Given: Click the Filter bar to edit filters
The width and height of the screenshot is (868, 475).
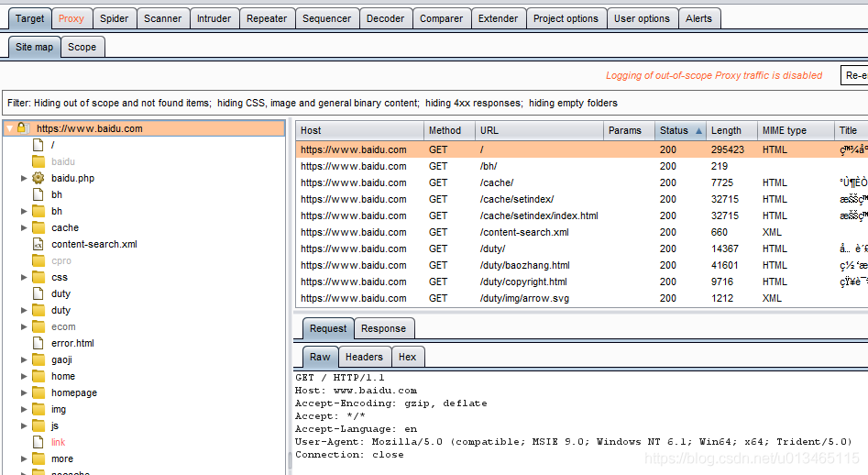Looking at the screenshot, I should pyautogui.click(x=434, y=103).
